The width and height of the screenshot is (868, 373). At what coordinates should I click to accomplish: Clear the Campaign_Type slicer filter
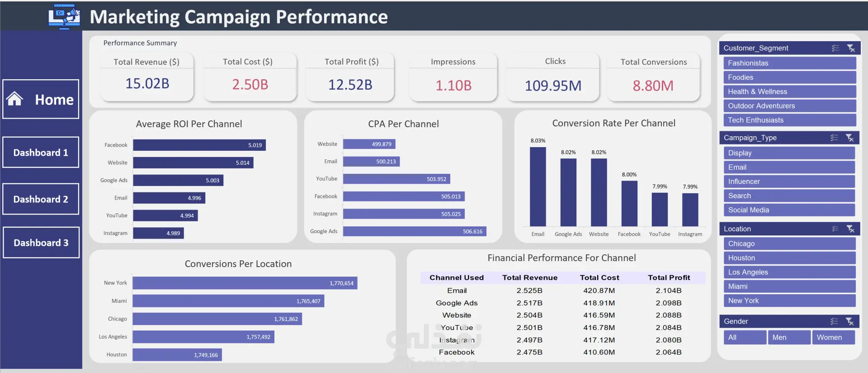pyautogui.click(x=849, y=138)
